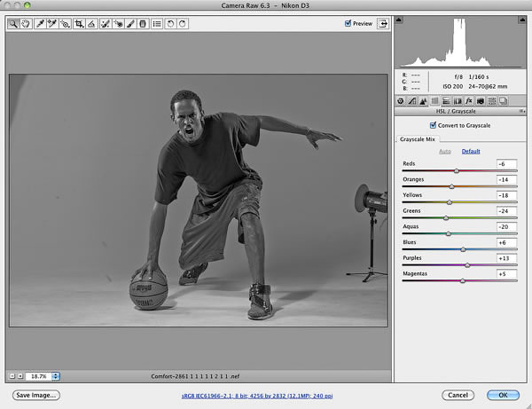Open the Tone Curve panel tab
Screen dimensions: 532x409
coord(411,102)
